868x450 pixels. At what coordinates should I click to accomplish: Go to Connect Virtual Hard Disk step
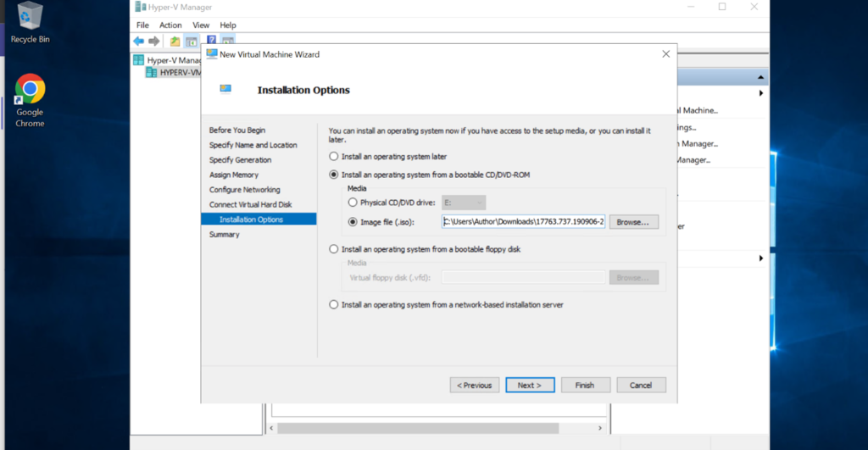click(250, 205)
